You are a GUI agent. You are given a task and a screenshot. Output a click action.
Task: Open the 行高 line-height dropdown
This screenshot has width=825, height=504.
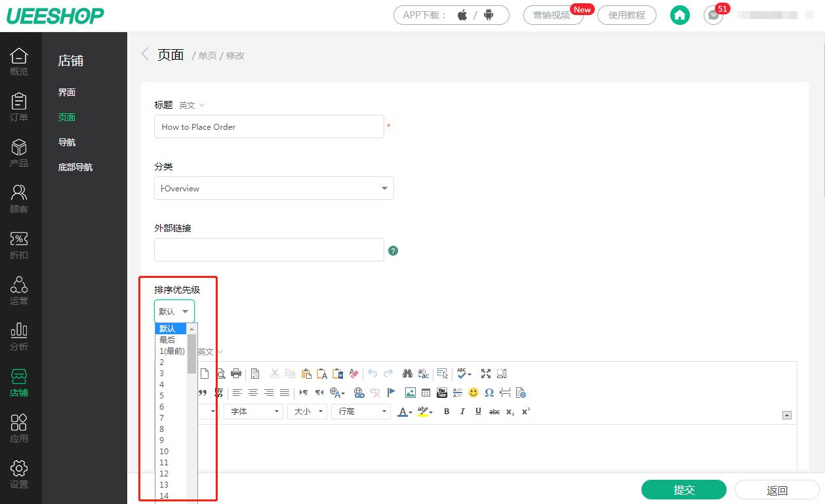[x=361, y=412]
